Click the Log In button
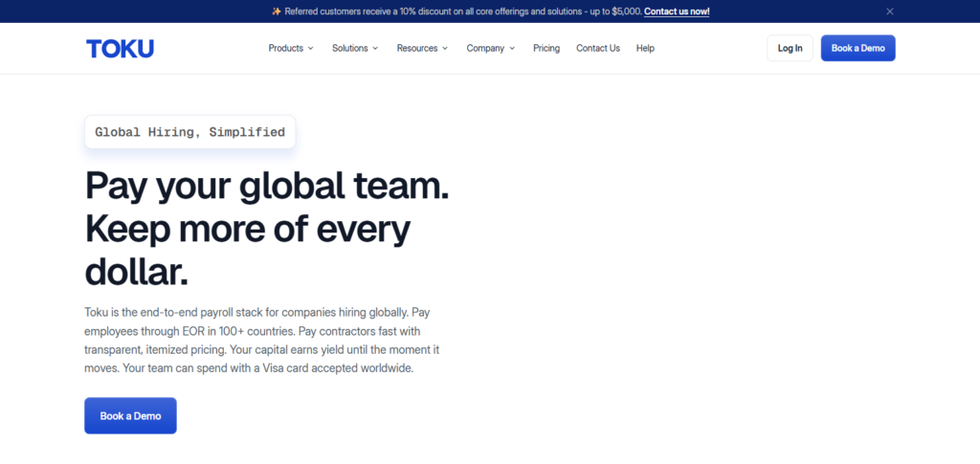Image resolution: width=980 pixels, height=464 pixels. coord(790,48)
